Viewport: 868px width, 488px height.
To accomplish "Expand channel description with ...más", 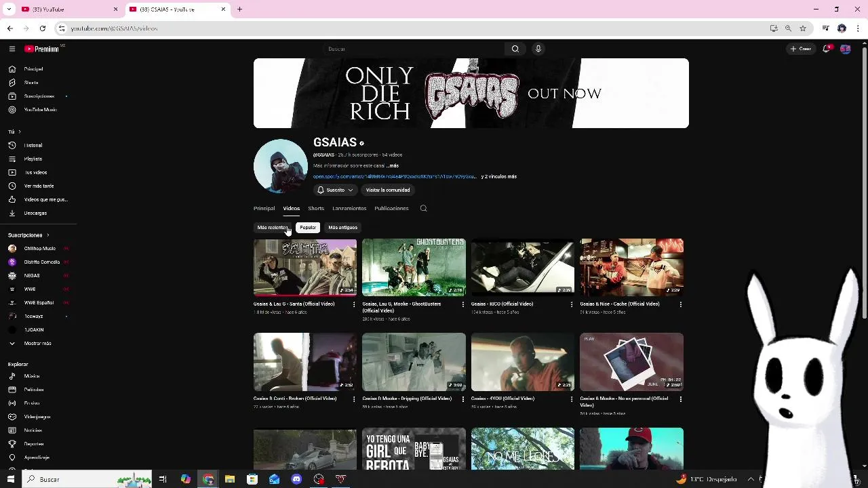I will (393, 166).
